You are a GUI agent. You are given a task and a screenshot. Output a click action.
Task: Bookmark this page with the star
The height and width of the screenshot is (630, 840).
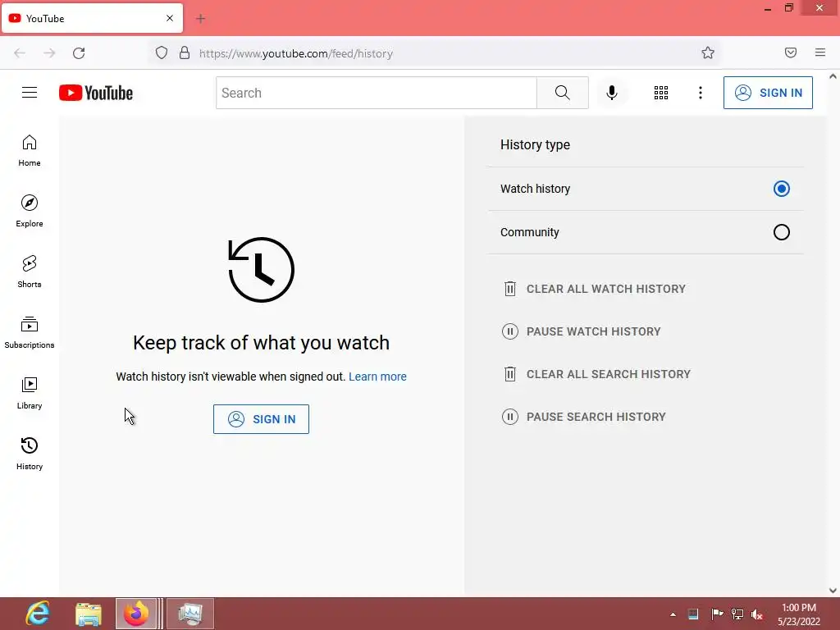point(708,52)
